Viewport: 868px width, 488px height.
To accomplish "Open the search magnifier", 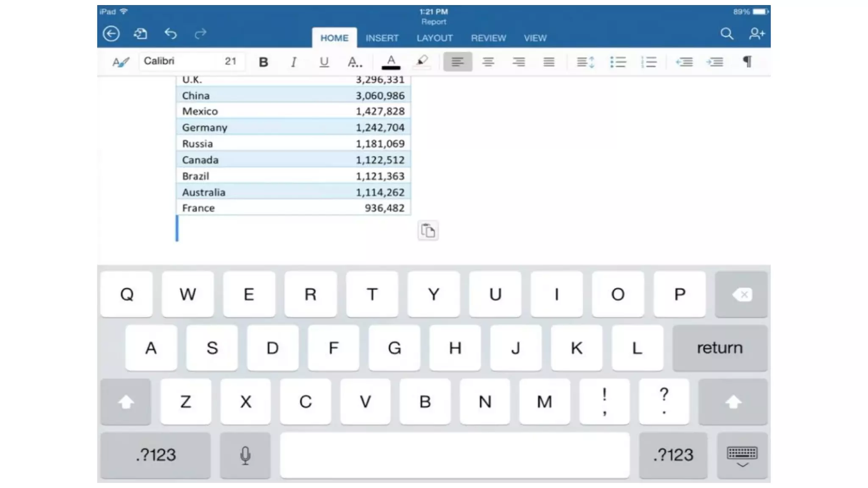I will tap(726, 33).
